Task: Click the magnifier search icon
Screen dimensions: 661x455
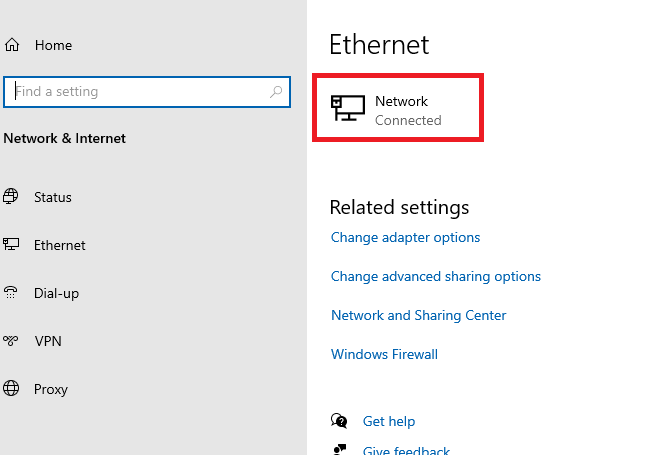Action: [276, 92]
